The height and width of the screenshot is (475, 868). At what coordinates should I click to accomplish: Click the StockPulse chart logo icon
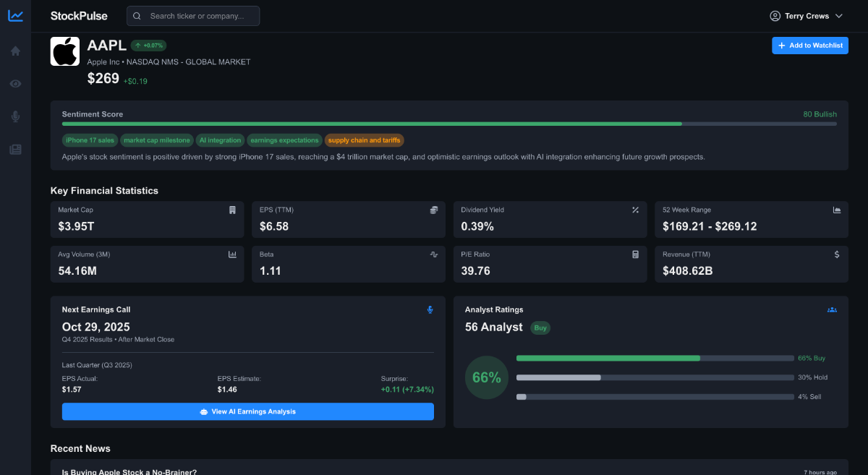tap(15, 16)
